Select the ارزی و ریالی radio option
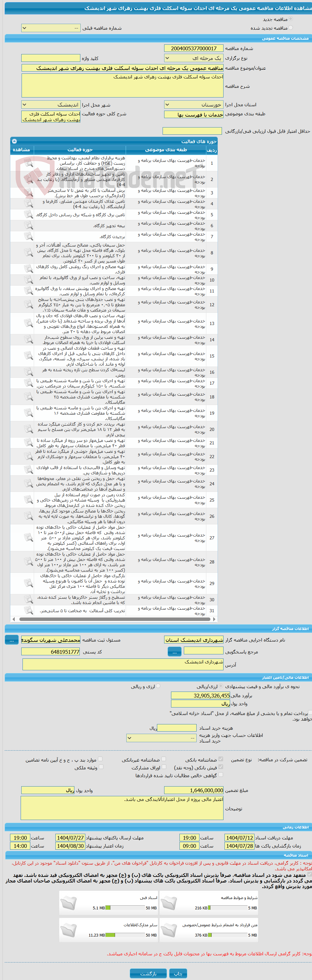This screenshot has height=980, width=312. (x=158, y=686)
